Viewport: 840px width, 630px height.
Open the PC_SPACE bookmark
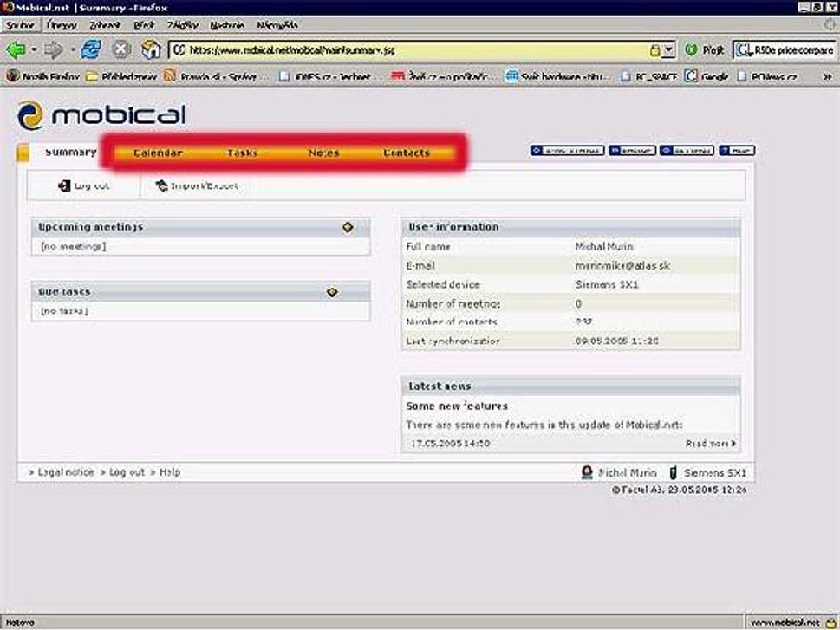click(x=648, y=76)
